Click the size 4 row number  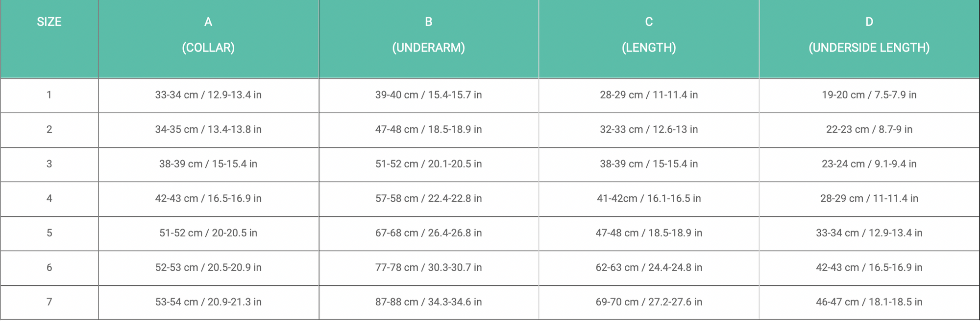[49, 199]
